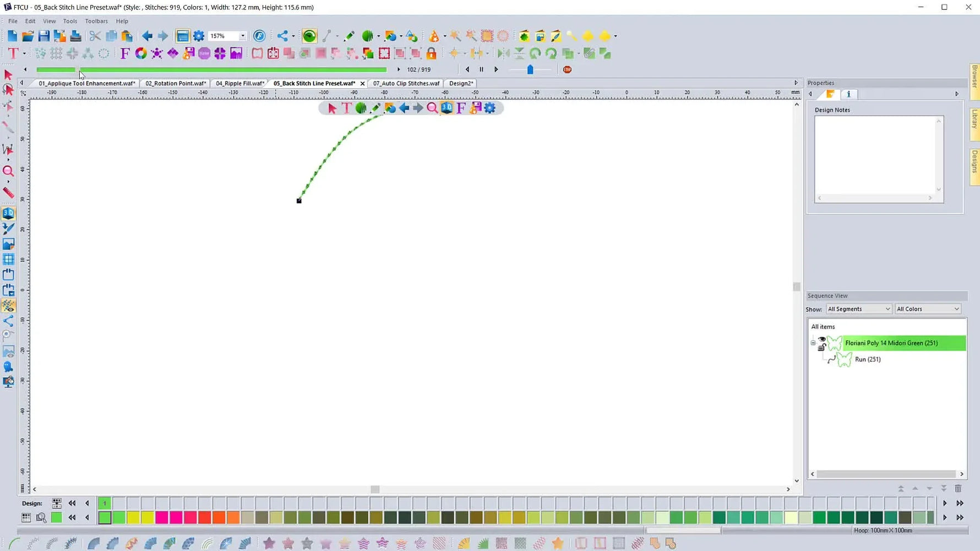Switch to 04_Ripple Fill.waf tab

click(239, 83)
